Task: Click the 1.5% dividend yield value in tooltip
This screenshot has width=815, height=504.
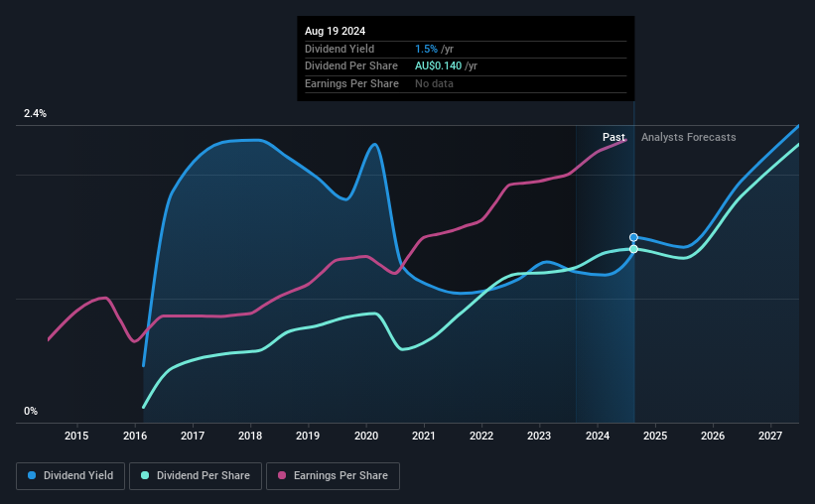Action: (426, 49)
